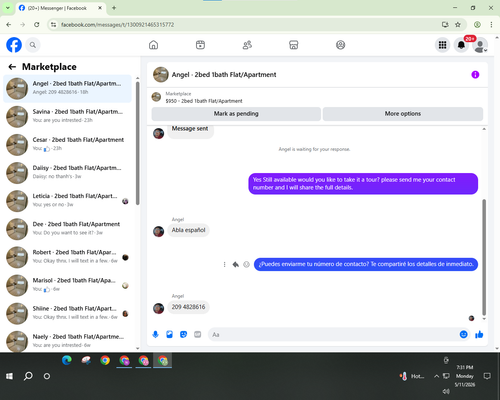Viewport: 500px width, 400px height.
Task: Open the $950 2bed 1bath listing link
Action: pos(204,101)
